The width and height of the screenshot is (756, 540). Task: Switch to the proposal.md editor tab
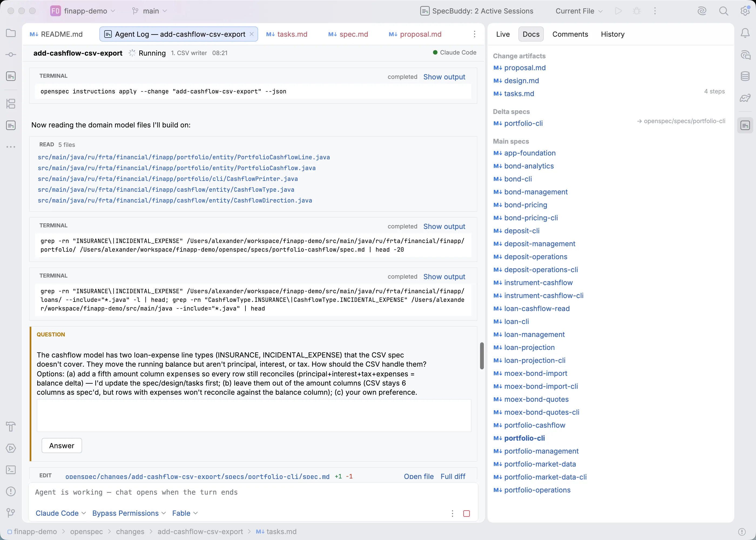(x=415, y=34)
